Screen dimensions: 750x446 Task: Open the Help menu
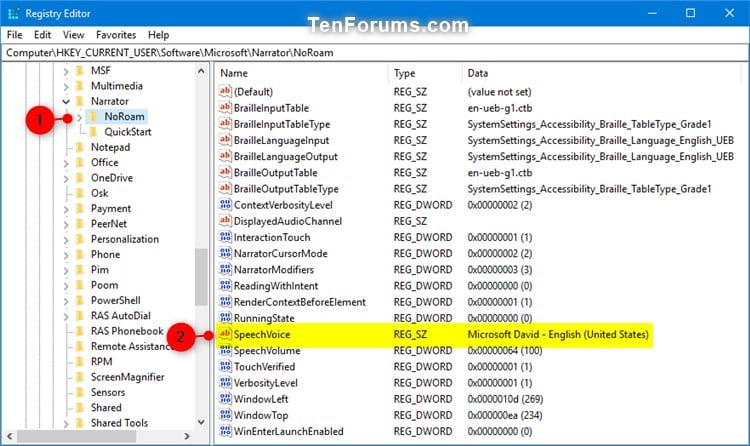pyautogui.click(x=158, y=35)
